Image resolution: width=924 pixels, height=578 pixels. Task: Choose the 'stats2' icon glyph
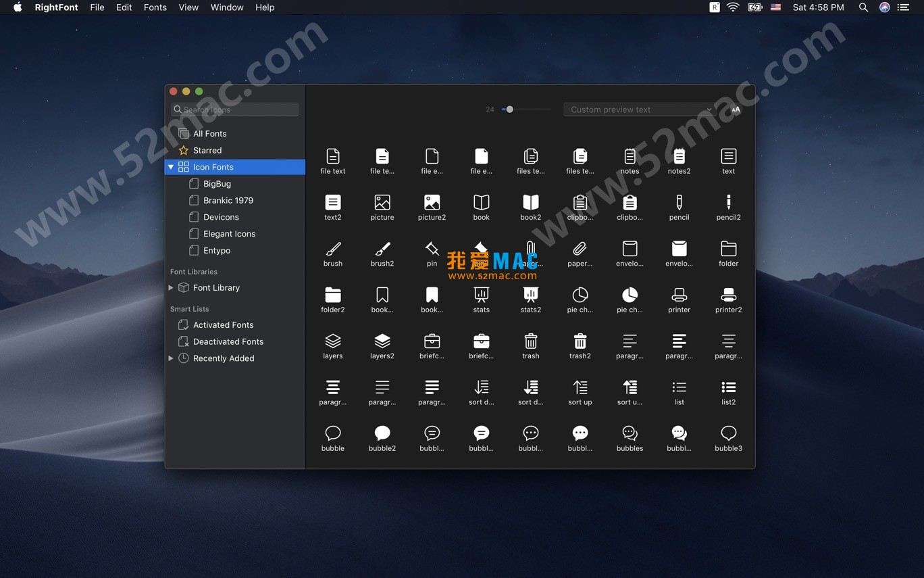530,295
